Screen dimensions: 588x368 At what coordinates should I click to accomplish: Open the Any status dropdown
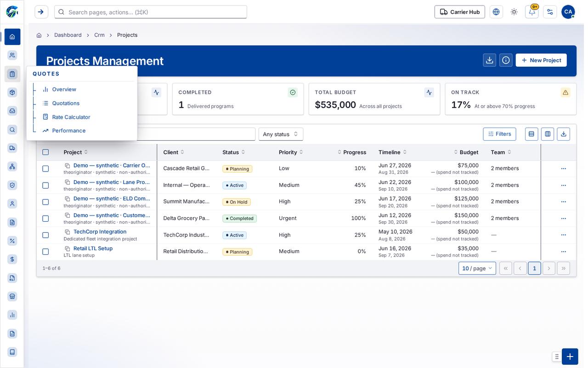281,134
